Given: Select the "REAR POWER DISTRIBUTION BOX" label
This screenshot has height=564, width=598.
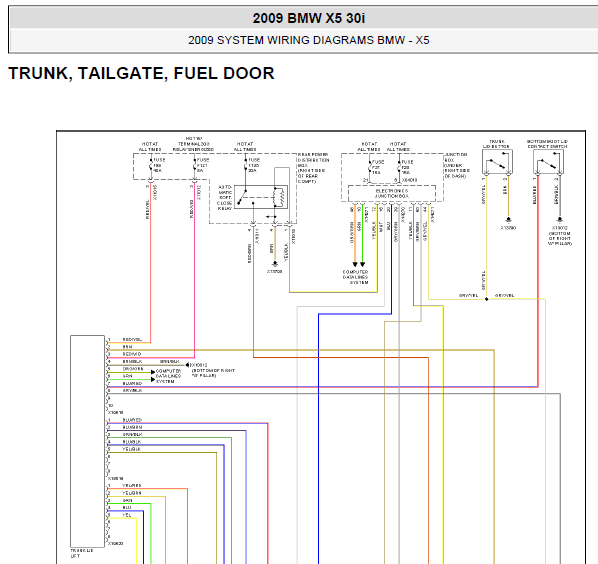Looking at the screenshot, I should pos(313,168).
